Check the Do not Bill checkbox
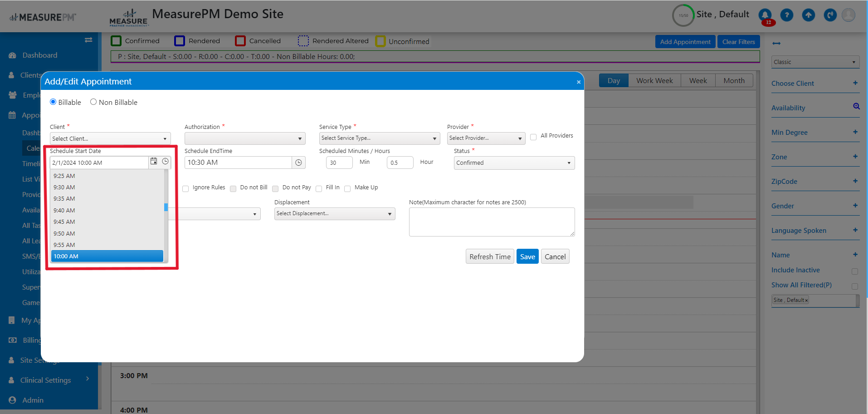This screenshot has width=868, height=414. click(x=233, y=189)
